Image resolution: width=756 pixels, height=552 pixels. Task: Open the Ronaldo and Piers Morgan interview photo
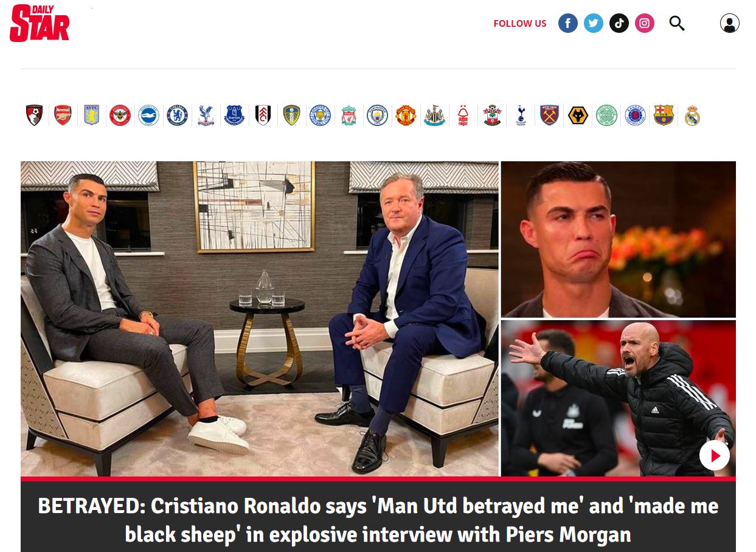tap(260, 318)
